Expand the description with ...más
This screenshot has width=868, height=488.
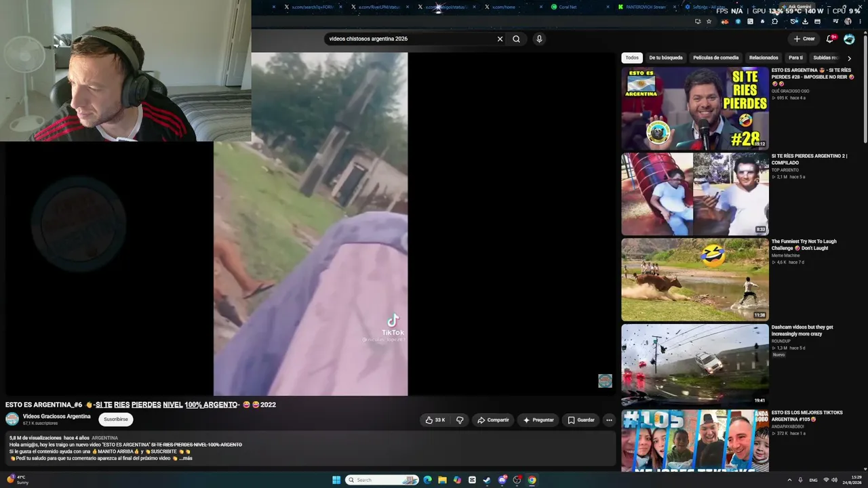tap(185, 458)
